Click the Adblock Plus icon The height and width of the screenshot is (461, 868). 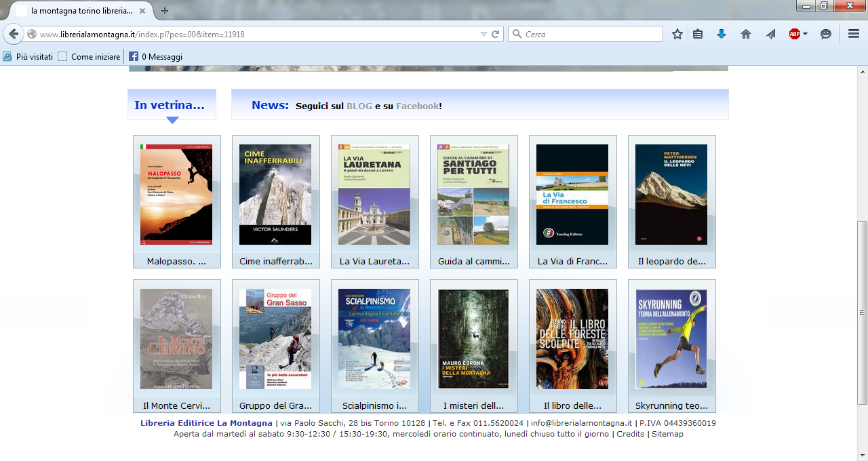tap(794, 35)
